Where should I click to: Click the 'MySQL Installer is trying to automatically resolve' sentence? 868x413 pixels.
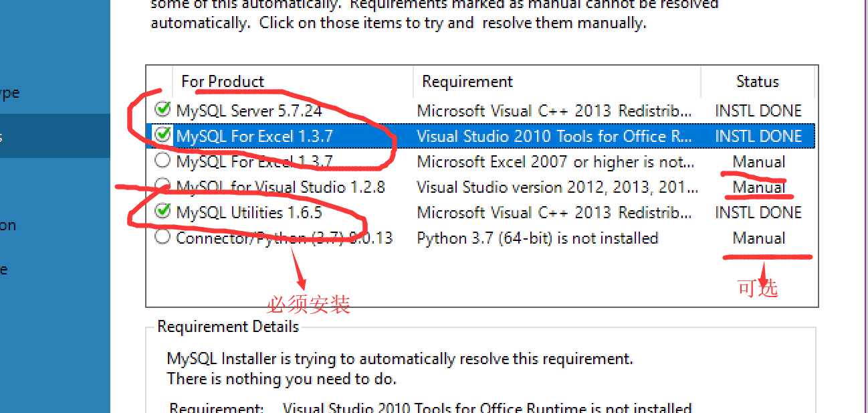400,359
